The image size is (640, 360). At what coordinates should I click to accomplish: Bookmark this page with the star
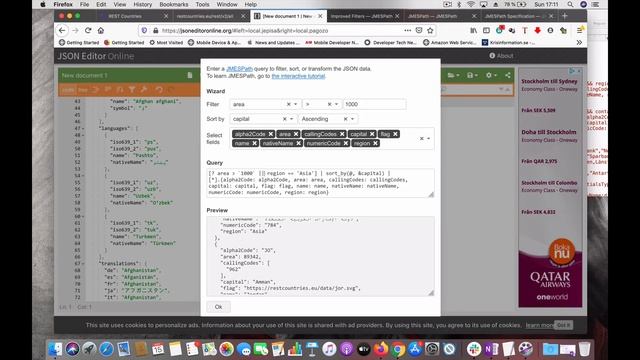[x=430, y=31]
